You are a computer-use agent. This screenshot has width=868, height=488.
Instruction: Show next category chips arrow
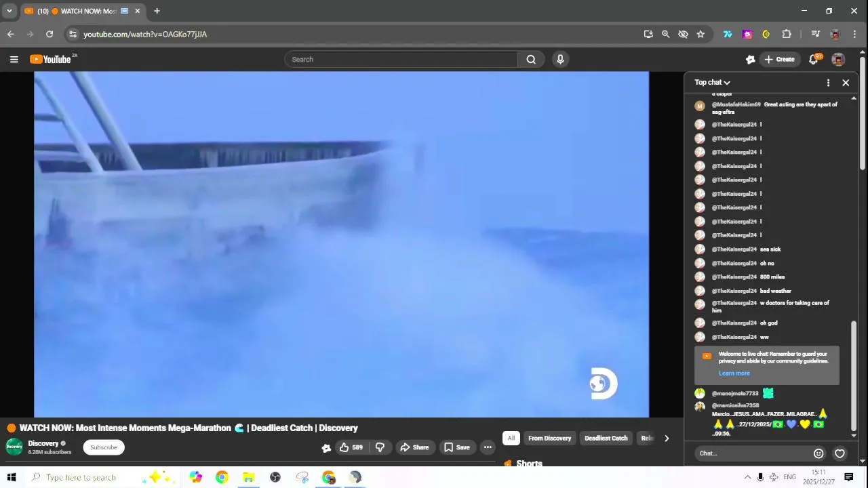667,439
